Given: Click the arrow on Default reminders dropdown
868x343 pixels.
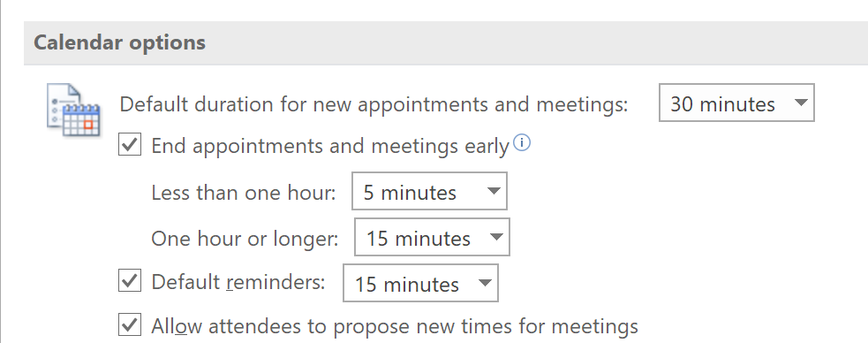Looking at the screenshot, I should point(485,283).
